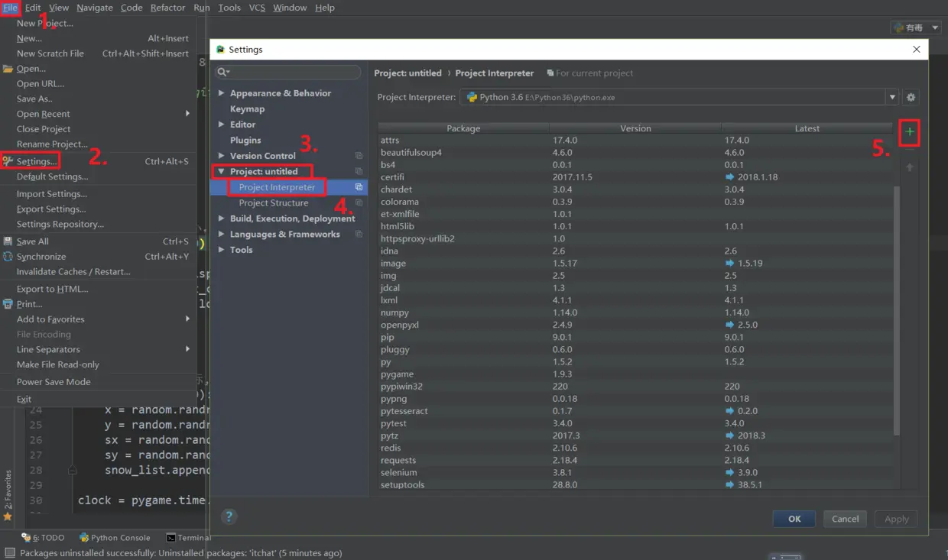Open the Python Console tool window

(115, 538)
